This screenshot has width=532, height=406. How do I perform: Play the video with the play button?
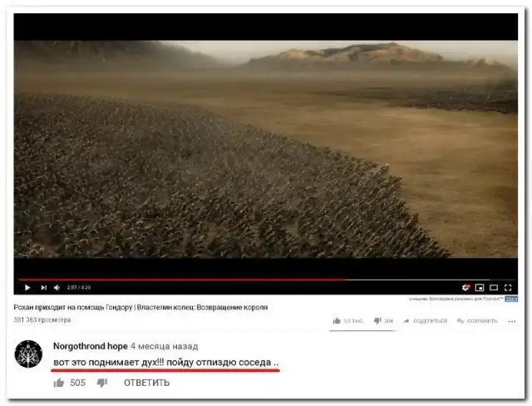coord(27,288)
